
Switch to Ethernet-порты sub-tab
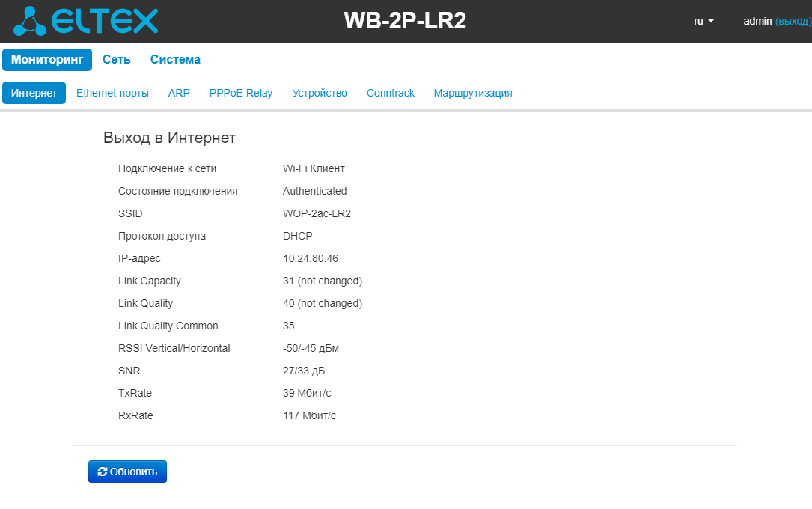click(x=112, y=93)
